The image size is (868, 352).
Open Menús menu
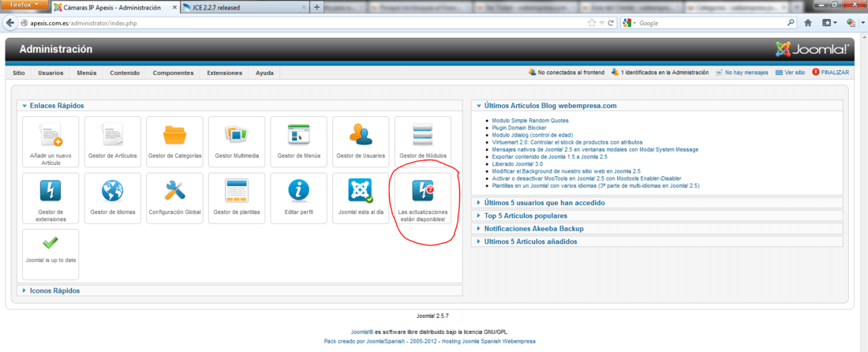(87, 73)
